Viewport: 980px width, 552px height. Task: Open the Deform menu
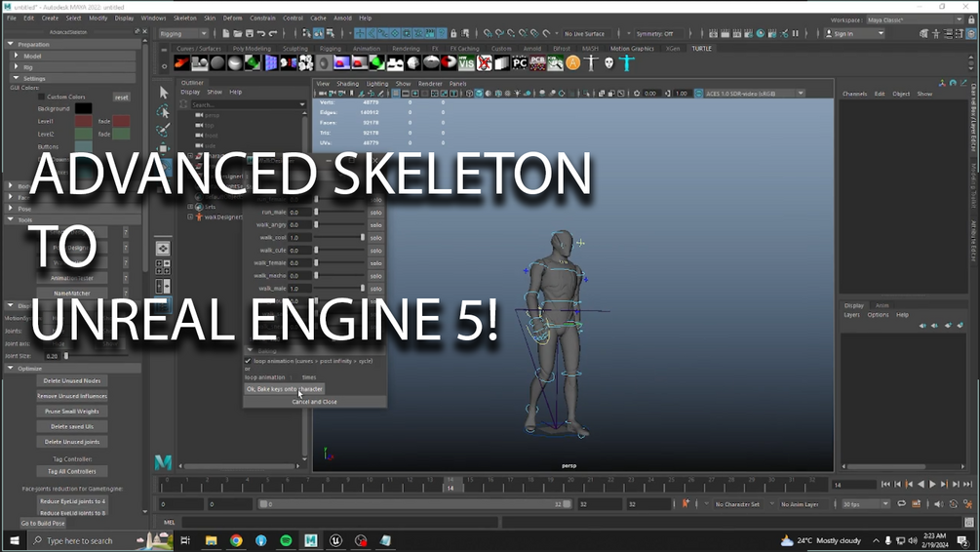click(x=232, y=19)
